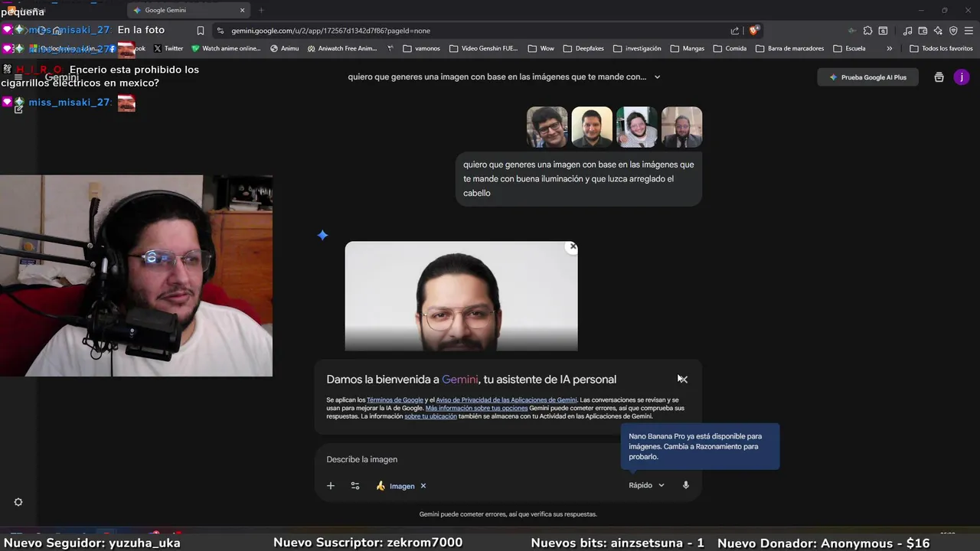This screenshot has height=551, width=980.
Task: Open the Todos los favoritos folder
Action: tap(941, 48)
